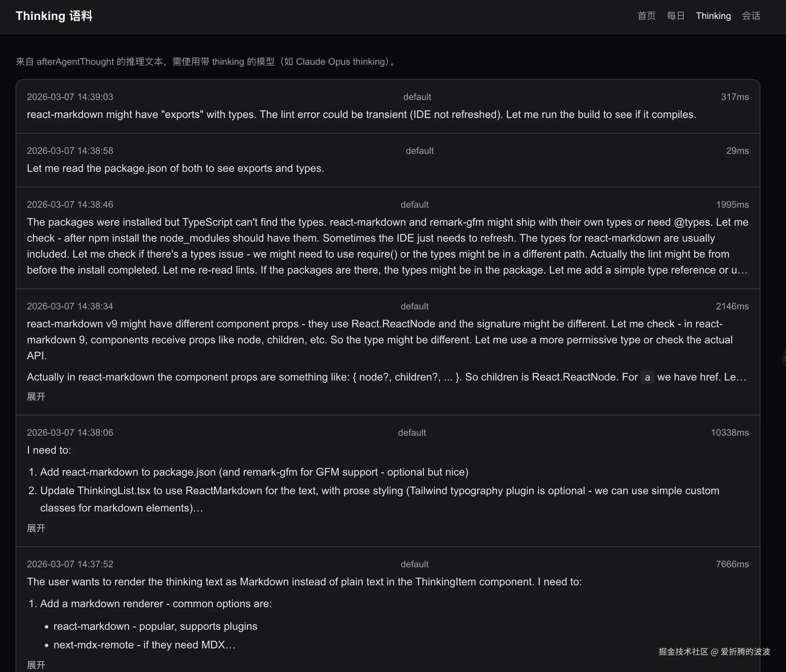Go to the 首页 nav page
This screenshot has width=786, height=672.
click(x=646, y=16)
